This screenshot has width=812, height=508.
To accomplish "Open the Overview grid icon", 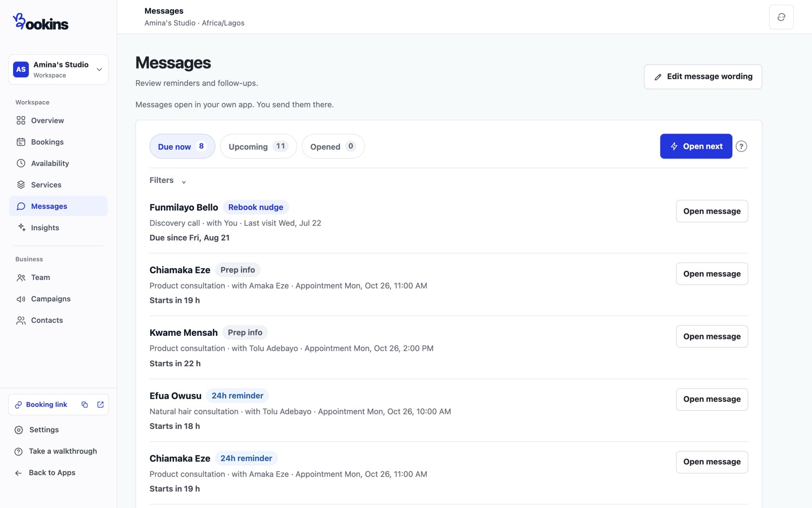I will point(21,120).
